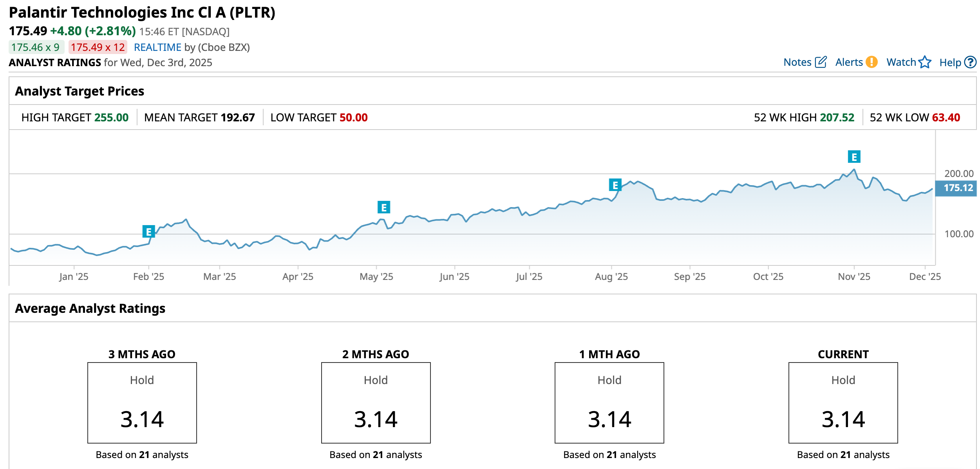Click the November 2025 earnings E marker

[x=854, y=157]
